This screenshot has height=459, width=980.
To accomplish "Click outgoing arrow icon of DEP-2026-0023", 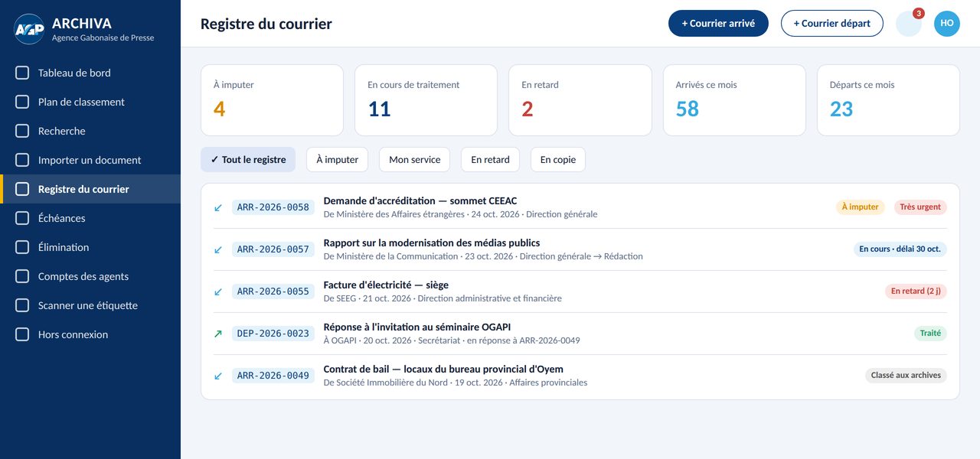I will tap(218, 334).
